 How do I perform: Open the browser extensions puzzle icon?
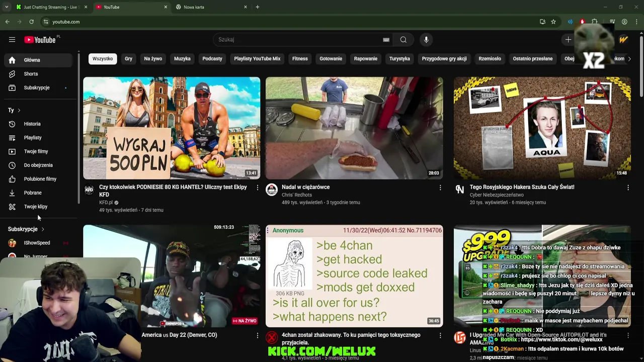pos(595,22)
